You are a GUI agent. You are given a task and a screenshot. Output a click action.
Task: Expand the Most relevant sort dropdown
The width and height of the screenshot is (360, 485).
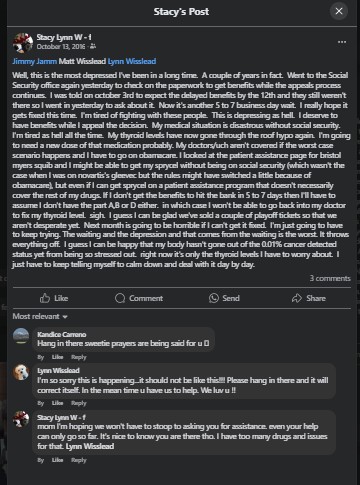tap(40, 316)
